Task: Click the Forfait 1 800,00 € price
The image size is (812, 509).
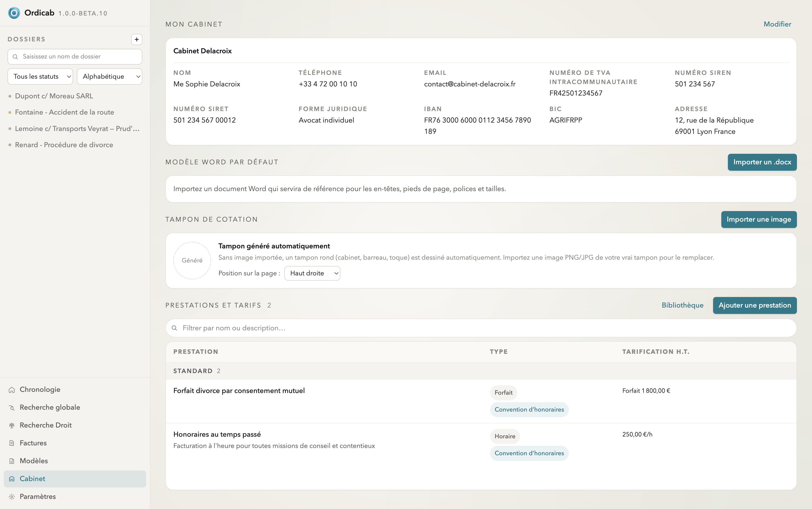Action: pyautogui.click(x=646, y=391)
